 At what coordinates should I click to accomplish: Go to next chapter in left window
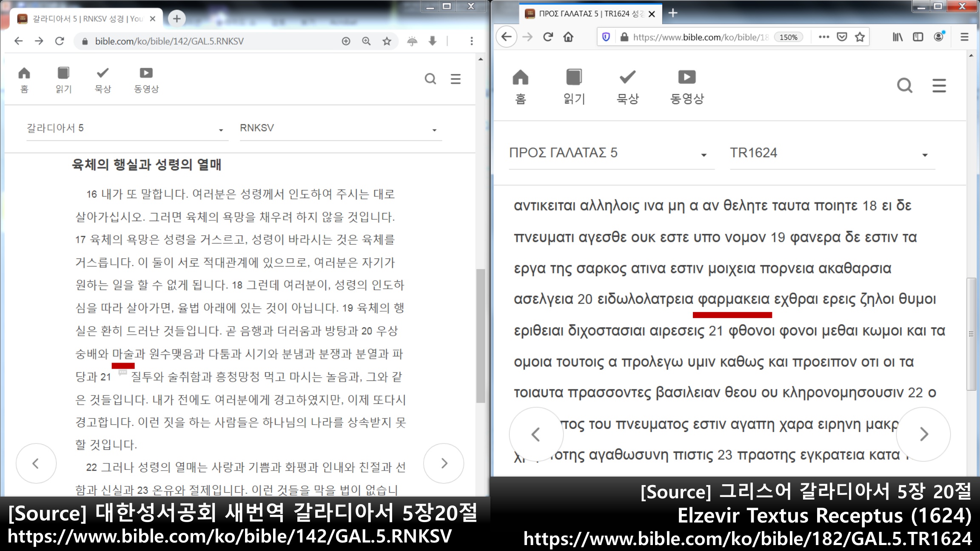(444, 463)
